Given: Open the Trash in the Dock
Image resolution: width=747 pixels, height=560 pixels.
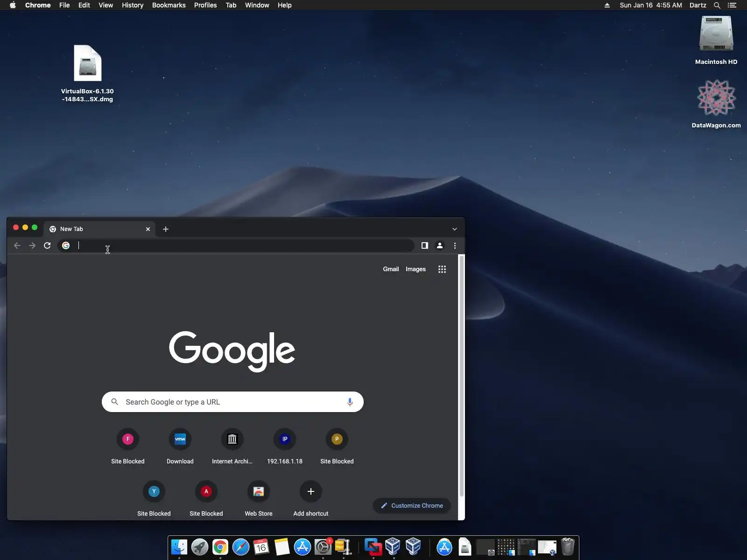Looking at the screenshot, I should pos(567,547).
